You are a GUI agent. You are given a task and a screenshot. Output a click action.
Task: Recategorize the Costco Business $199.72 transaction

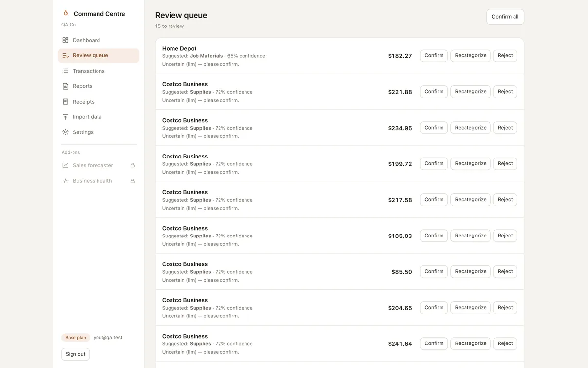click(470, 164)
